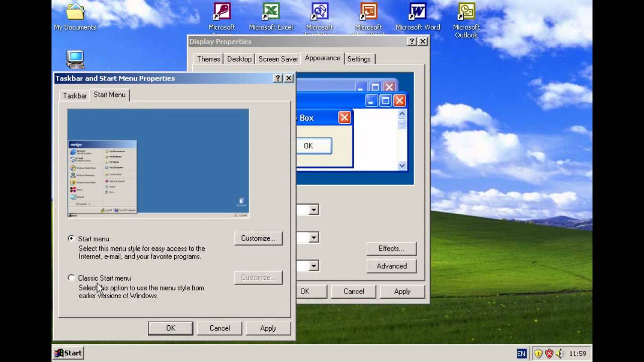Close the Display Properties window
Viewport: 644px width, 362px height.
click(x=423, y=42)
